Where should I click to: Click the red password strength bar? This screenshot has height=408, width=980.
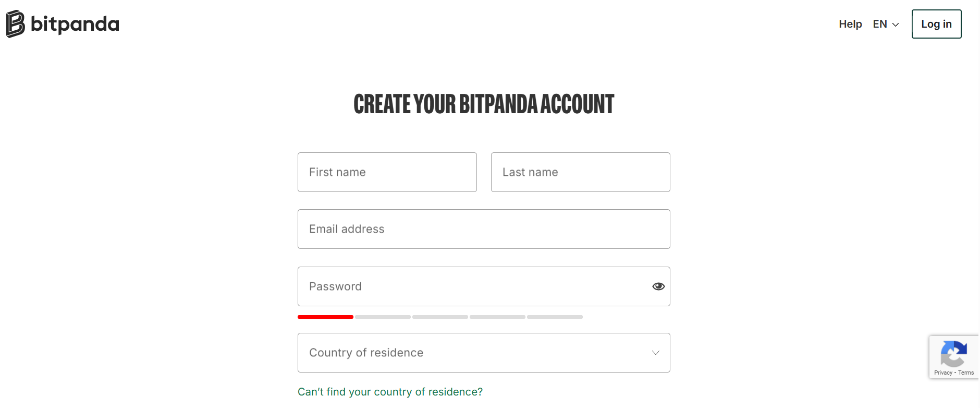[x=325, y=317]
